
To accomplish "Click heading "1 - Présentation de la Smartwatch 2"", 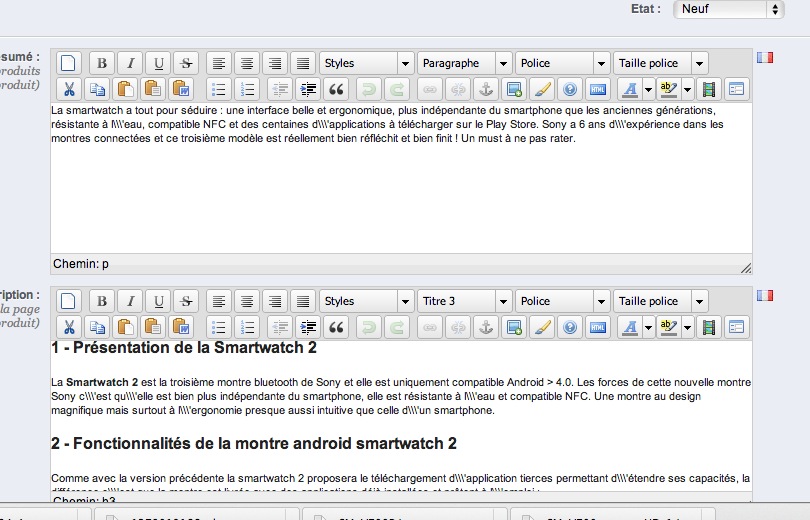I will (183, 348).
